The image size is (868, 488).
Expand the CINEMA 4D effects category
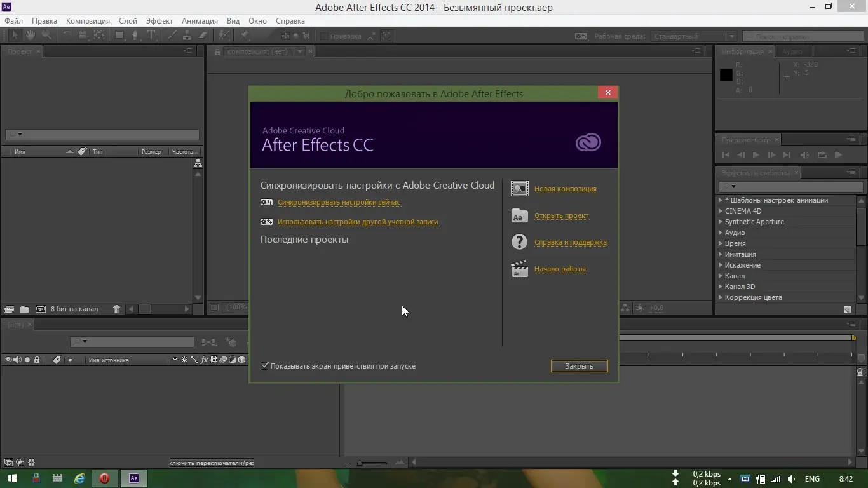coord(720,211)
